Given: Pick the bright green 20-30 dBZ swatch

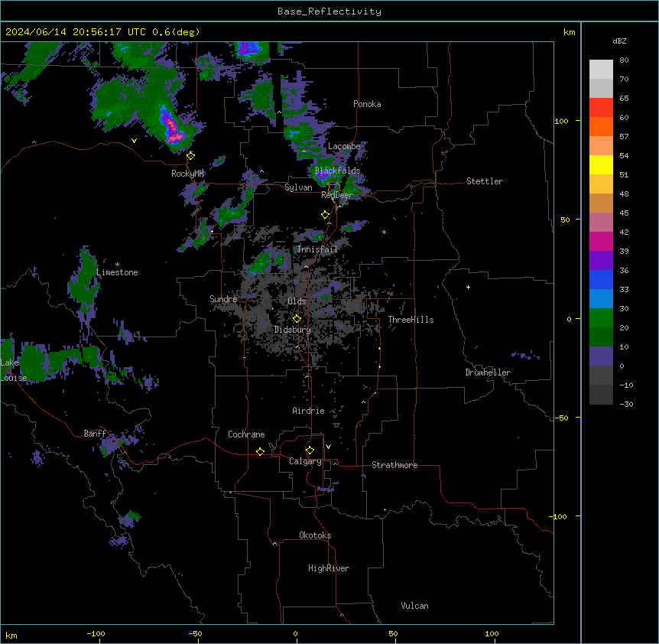Looking at the screenshot, I should pos(601,318).
